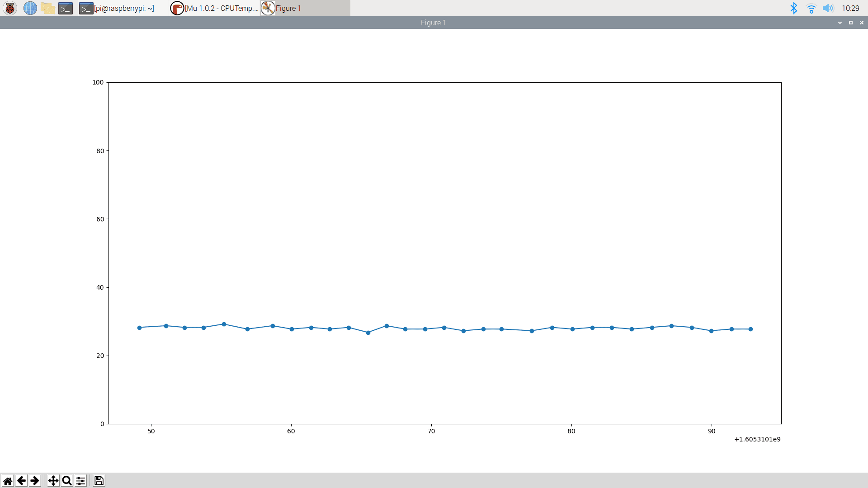
Task: Click the lowest data point on line
Action: coord(368,333)
